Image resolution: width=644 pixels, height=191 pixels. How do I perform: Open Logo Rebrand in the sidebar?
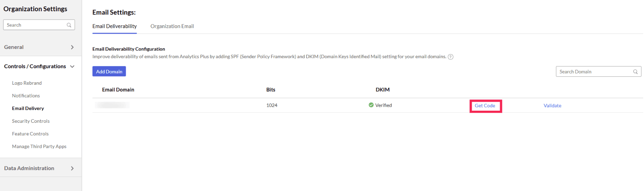tap(27, 83)
